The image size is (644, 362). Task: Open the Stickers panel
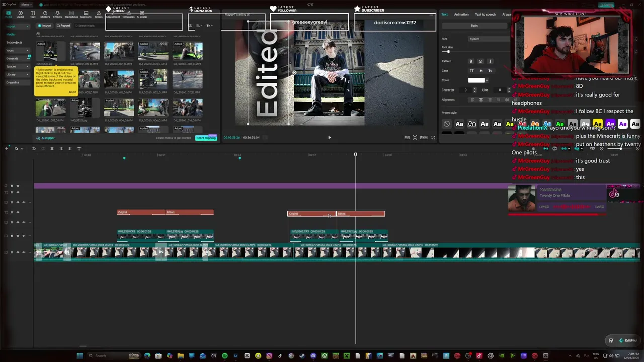pos(45,14)
